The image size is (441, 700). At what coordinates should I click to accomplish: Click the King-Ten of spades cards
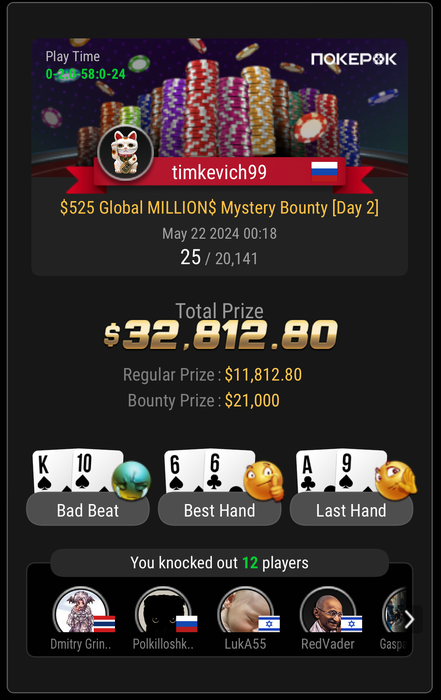click(76, 471)
